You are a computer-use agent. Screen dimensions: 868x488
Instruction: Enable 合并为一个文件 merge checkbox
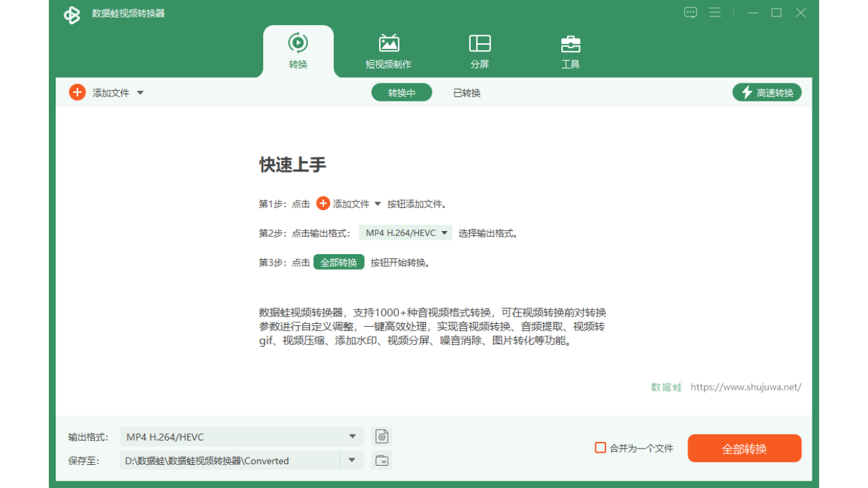[600, 448]
